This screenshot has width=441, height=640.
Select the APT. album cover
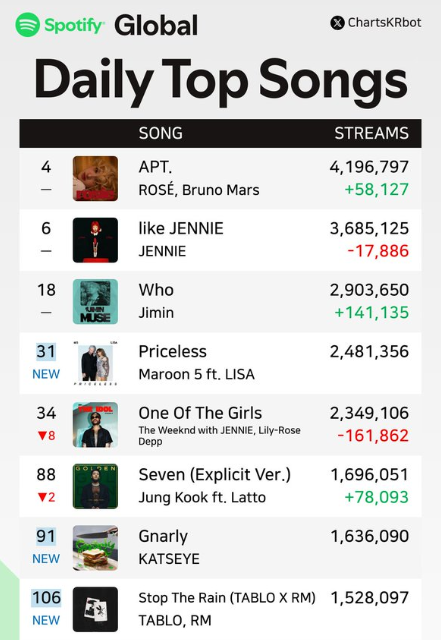(x=95, y=178)
